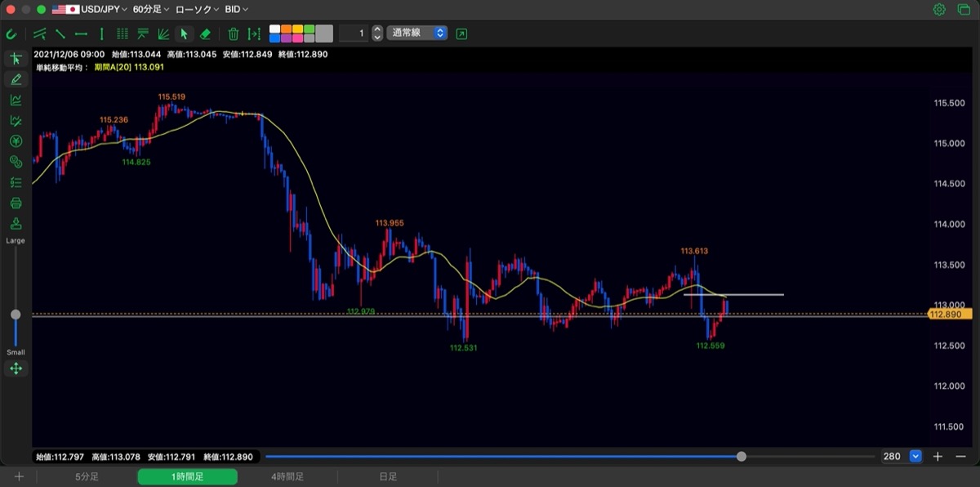Viewport: 980px width, 487px height.
Task: Open the USD/JPY currency pair dropdown
Action: coord(90,10)
